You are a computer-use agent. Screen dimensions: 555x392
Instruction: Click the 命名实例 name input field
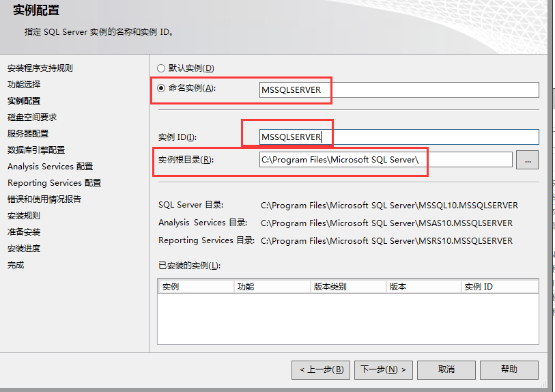coord(399,90)
